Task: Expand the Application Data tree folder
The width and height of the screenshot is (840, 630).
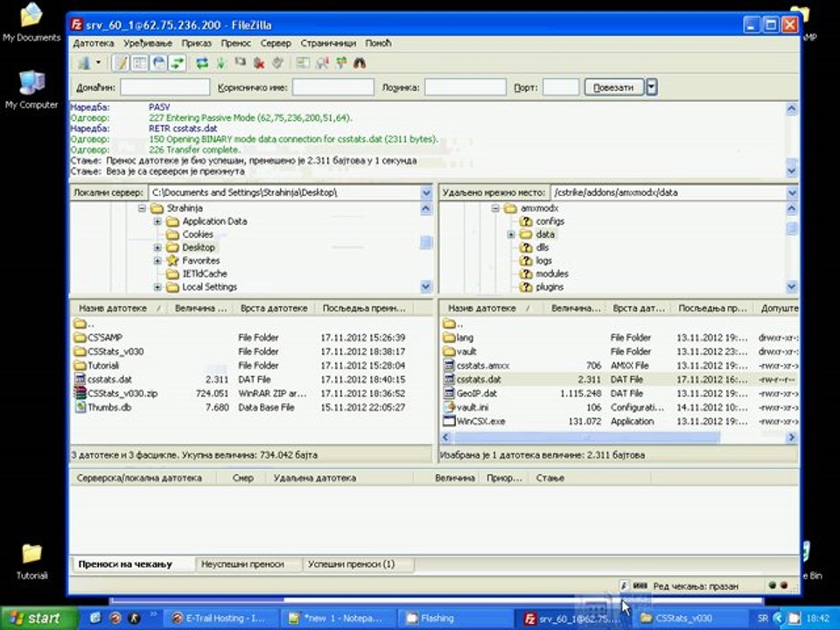Action: (x=157, y=221)
